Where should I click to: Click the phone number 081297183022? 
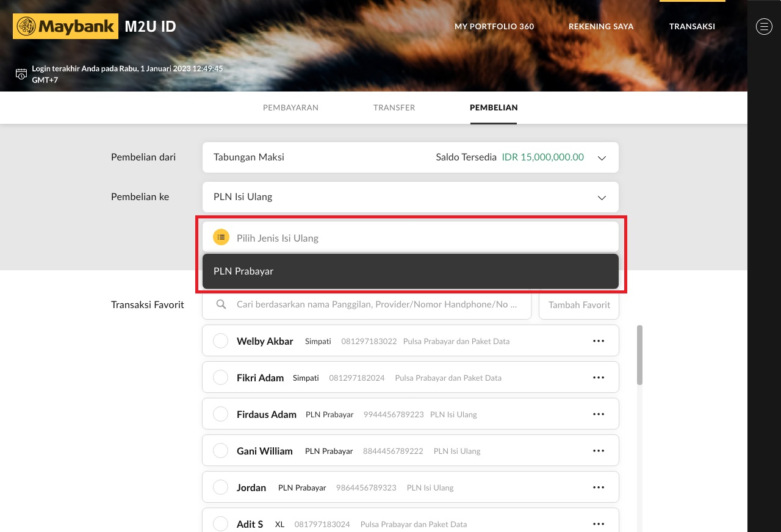[x=369, y=341]
